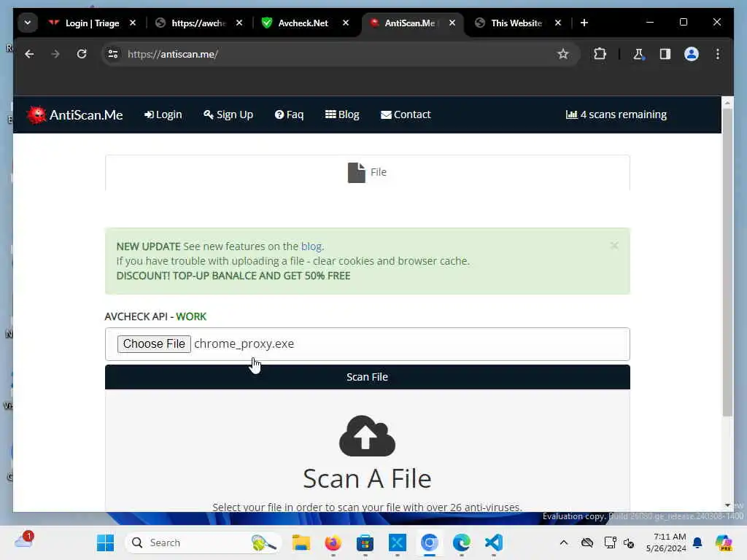The height and width of the screenshot is (560, 747).
Task: Close the AntiScan.Me tab
Action: click(x=452, y=23)
